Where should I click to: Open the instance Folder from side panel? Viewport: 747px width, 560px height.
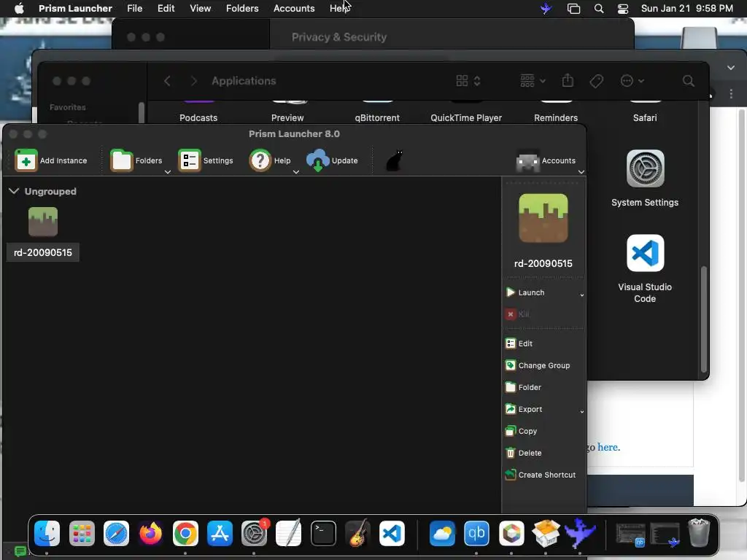[523, 387]
